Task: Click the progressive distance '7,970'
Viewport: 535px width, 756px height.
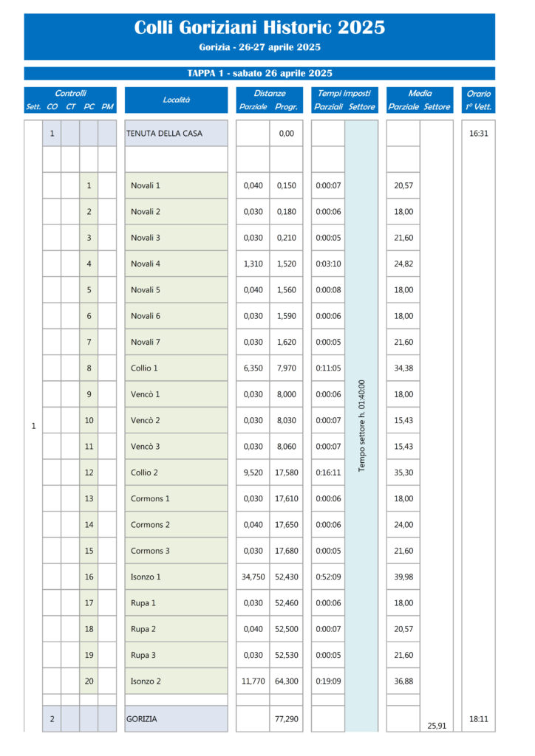Action: 287,368
